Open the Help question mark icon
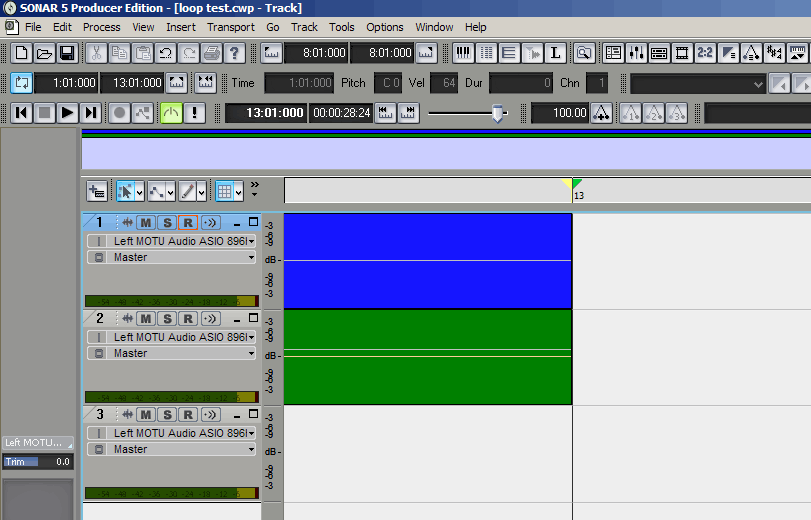Image resolution: width=811 pixels, height=520 pixels. pyautogui.click(x=235, y=53)
